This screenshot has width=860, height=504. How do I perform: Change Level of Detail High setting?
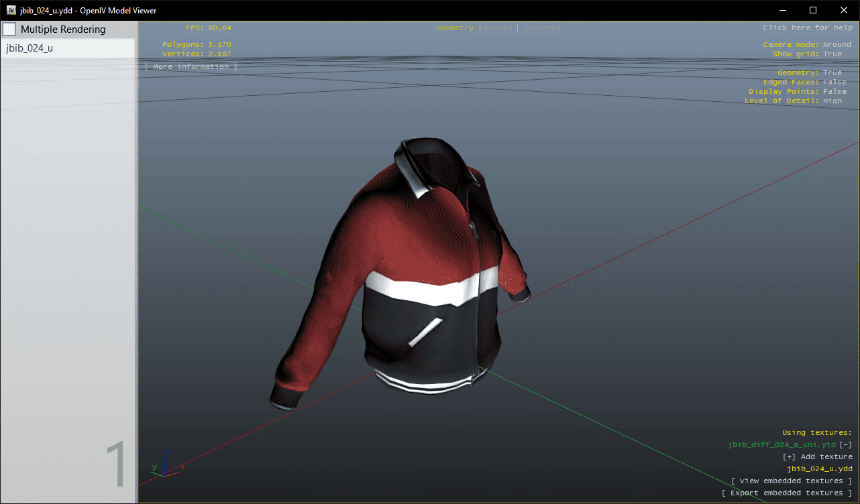[x=832, y=101]
